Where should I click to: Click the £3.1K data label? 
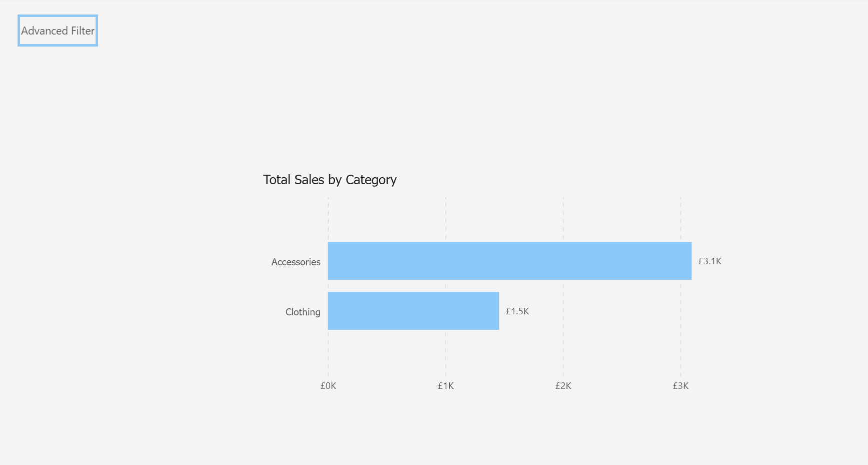click(x=709, y=261)
